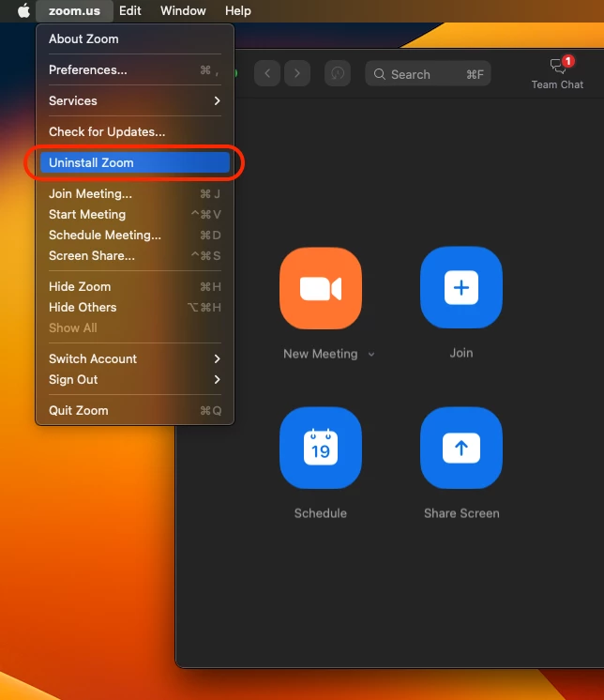
Task: Expand the Services submenu
Action: (x=135, y=101)
